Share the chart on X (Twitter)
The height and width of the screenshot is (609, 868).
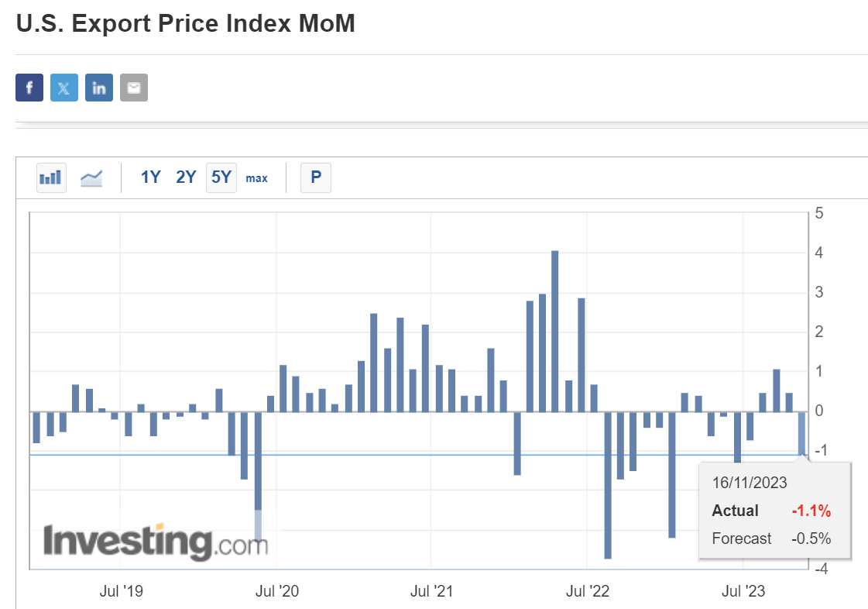pyautogui.click(x=64, y=88)
